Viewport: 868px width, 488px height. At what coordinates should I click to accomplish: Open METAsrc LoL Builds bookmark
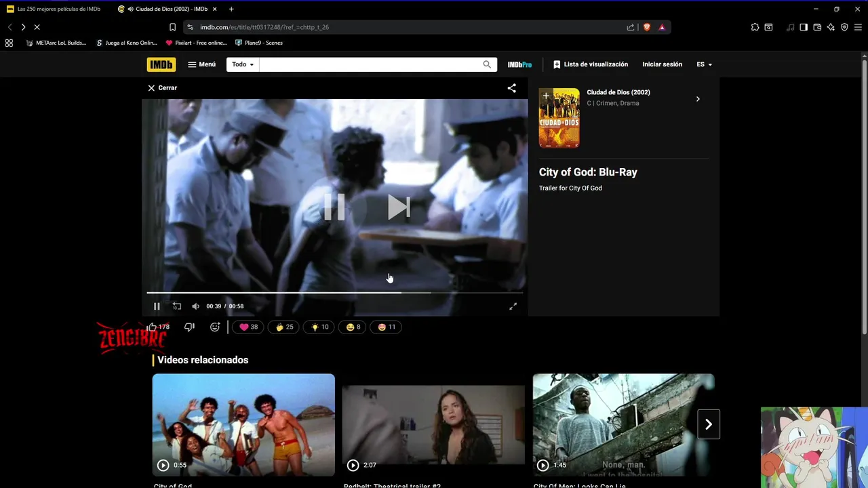(56, 43)
